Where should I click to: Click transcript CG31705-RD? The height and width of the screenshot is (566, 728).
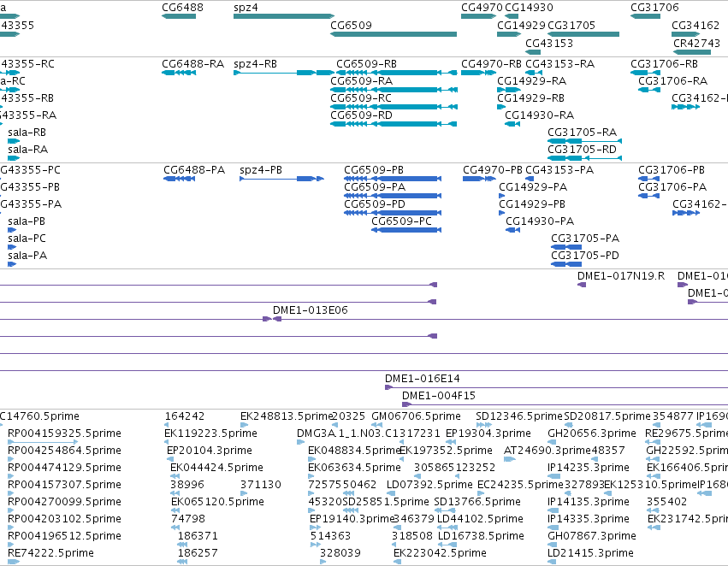[583, 150]
